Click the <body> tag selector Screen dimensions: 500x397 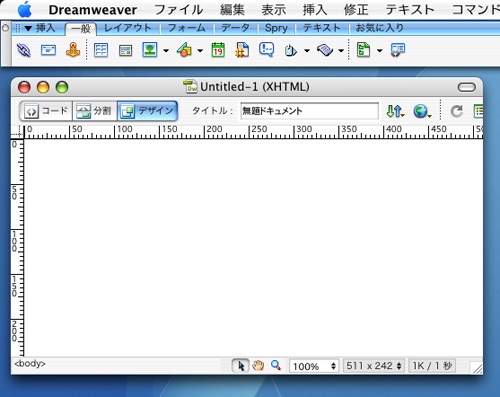pos(30,363)
